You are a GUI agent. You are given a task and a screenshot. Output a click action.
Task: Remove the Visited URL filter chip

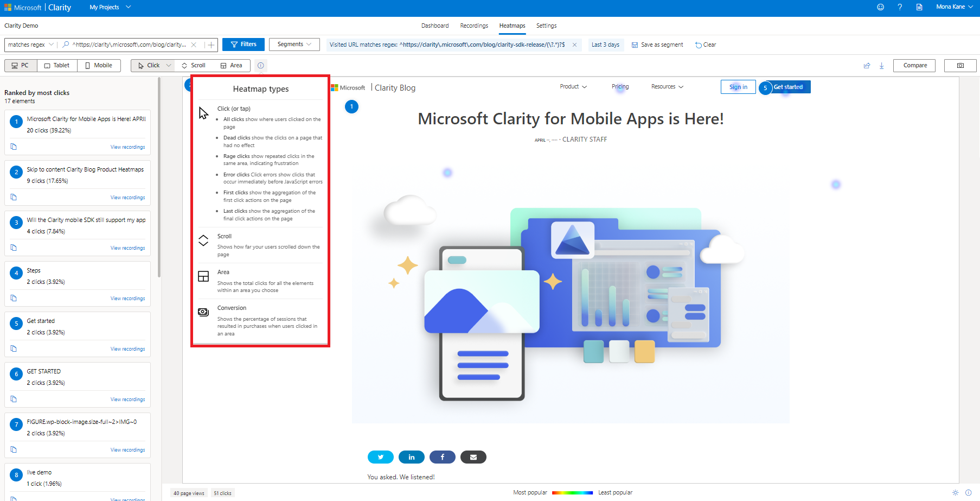click(x=574, y=45)
